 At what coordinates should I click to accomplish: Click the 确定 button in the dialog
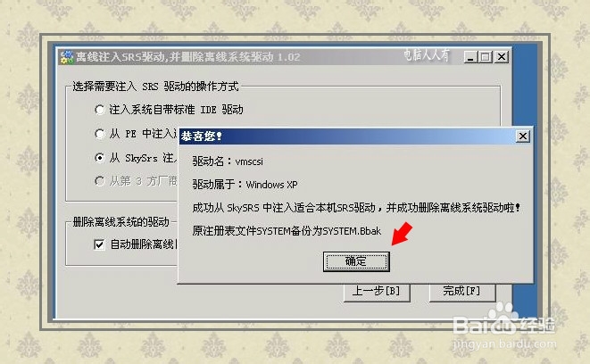coord(356,261)
